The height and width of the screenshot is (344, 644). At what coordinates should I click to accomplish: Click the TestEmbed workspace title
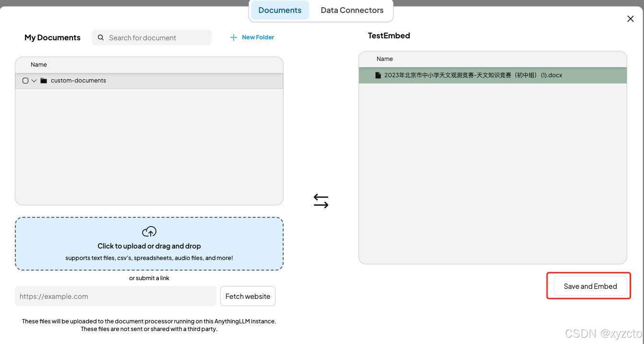pyautogui.click(x=389, y=36)
